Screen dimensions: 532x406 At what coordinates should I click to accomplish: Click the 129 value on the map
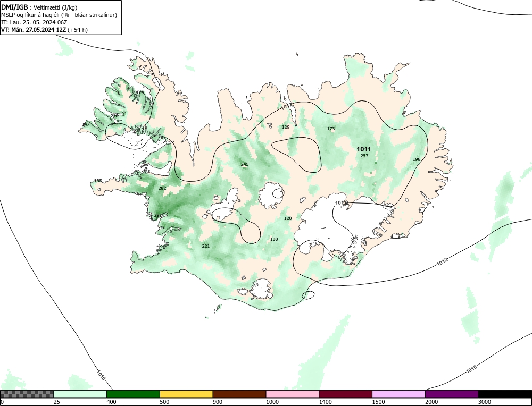click(286, 127)
